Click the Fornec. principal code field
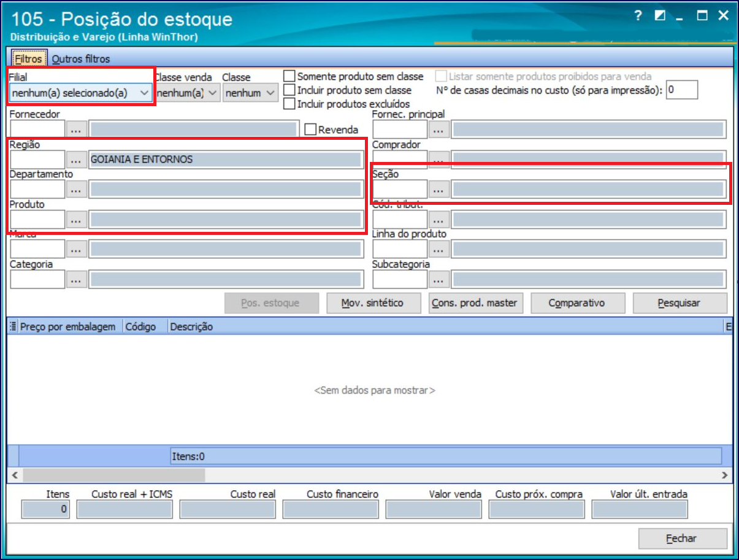This screenshot has width=739, height=560. pyautogui.click(x=400, y=130)
